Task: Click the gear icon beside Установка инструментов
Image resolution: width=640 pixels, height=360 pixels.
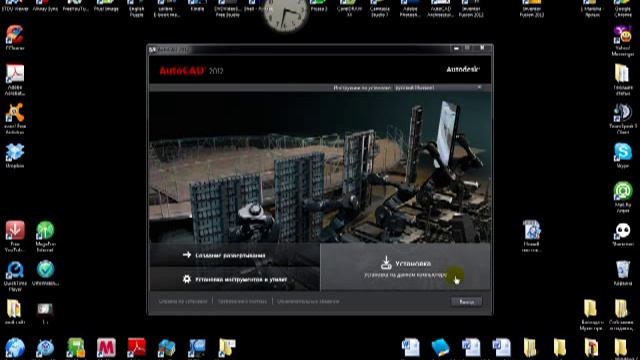Action: coord(187,279)
